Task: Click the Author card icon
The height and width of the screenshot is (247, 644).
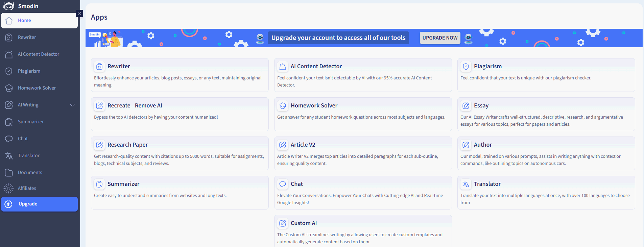Action: (466, 145)
